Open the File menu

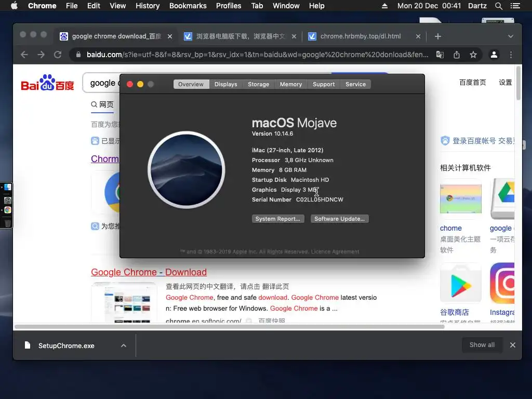pos(72,6)
